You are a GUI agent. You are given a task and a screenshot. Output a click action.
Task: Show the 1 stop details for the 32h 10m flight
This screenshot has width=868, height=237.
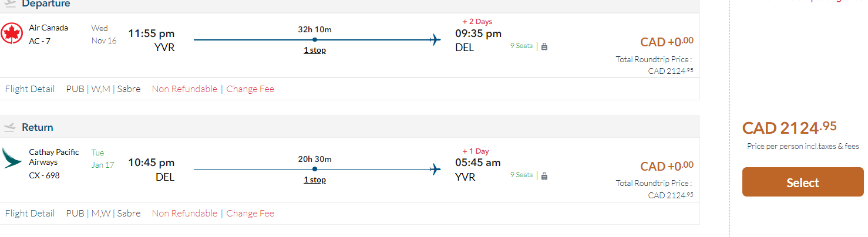coord(315,50)
